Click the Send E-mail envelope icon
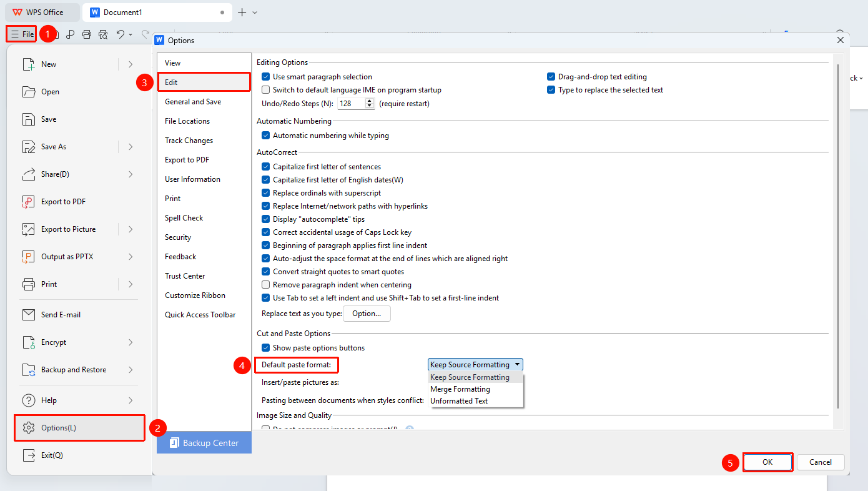The height and width of the screenshot is (491, 868). click(x=29, y=315)
